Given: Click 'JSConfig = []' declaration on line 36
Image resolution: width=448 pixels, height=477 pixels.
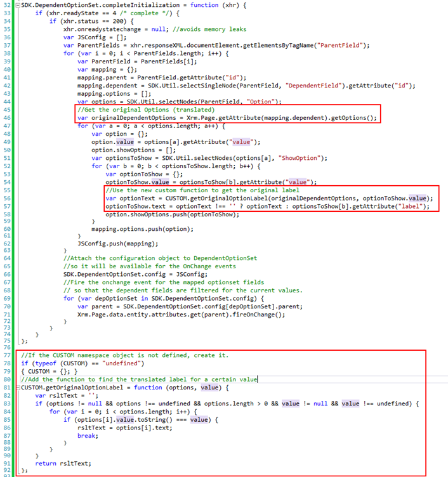Looking at the screenshot, I should (x=102, y=37).
